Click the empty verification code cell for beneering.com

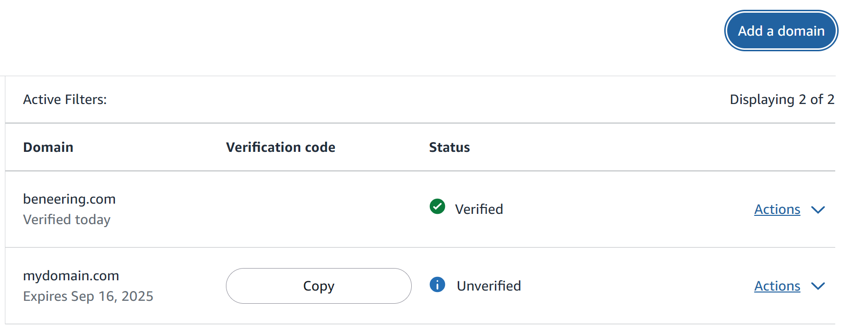pyautogui.click(x=318, y=209)
